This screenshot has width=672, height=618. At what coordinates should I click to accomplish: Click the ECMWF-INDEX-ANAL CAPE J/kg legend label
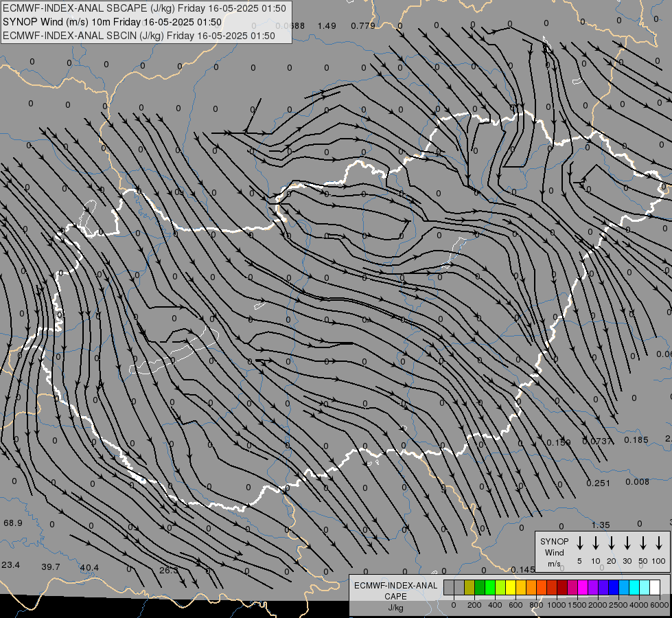pos(395,596)
